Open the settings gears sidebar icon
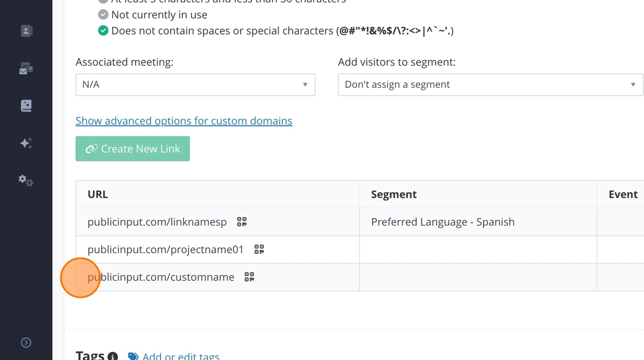 [26, 181]
